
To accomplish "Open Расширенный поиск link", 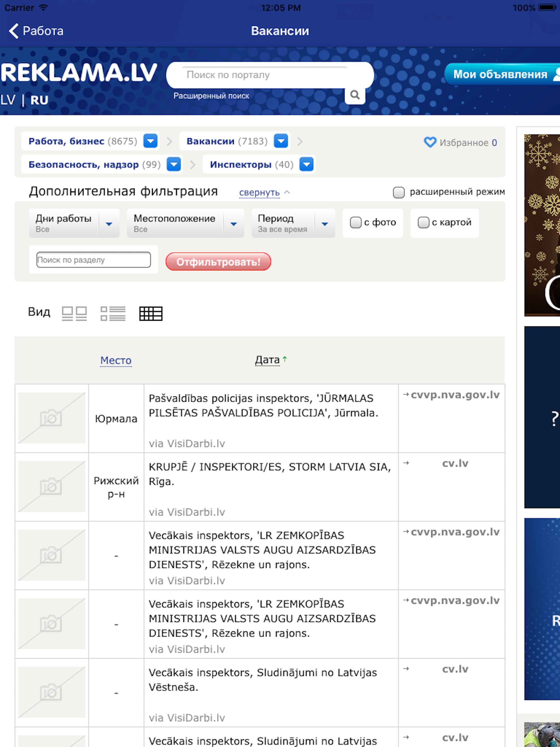I will [211, 96].
